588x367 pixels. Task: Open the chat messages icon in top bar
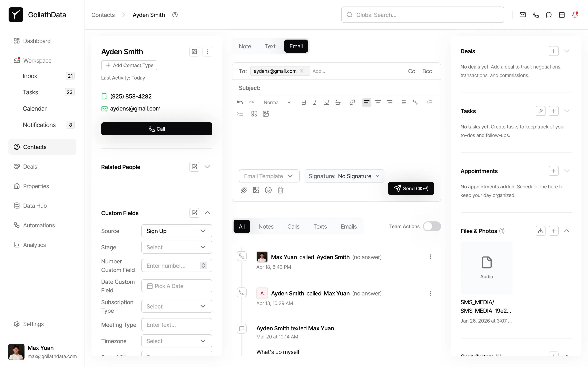tap(549, 14)
